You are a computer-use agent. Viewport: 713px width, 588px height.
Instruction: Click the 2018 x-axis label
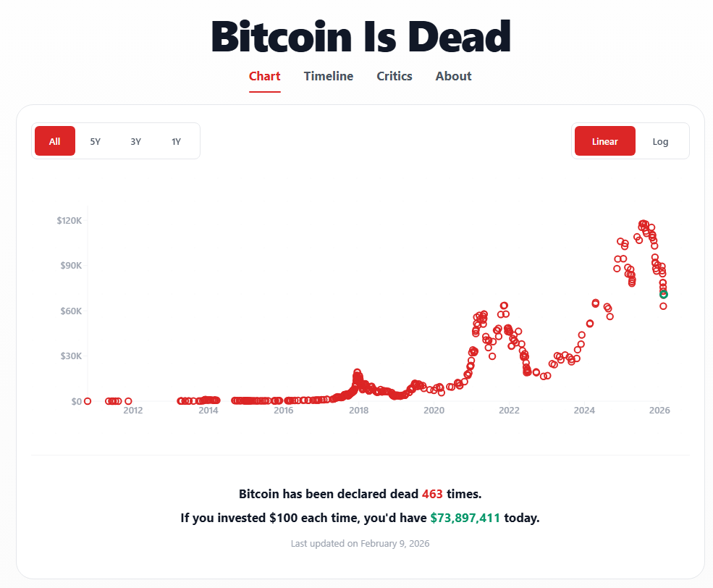(358, 411)
